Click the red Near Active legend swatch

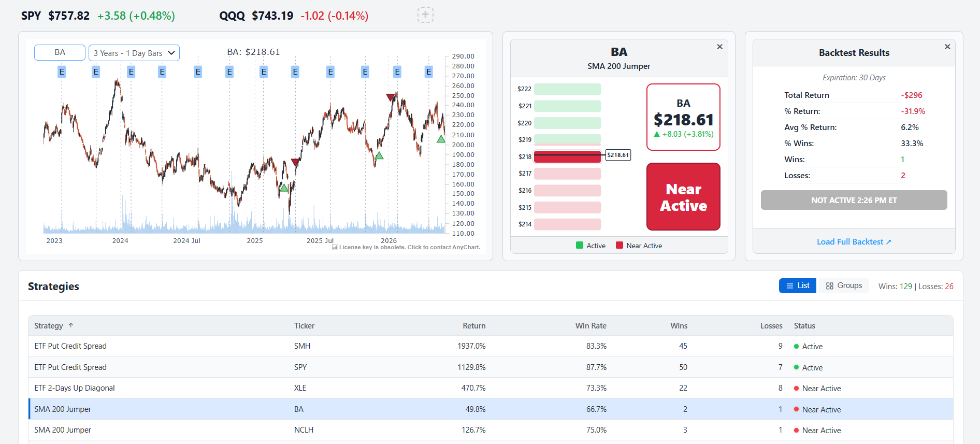click(x=619, y=246)
